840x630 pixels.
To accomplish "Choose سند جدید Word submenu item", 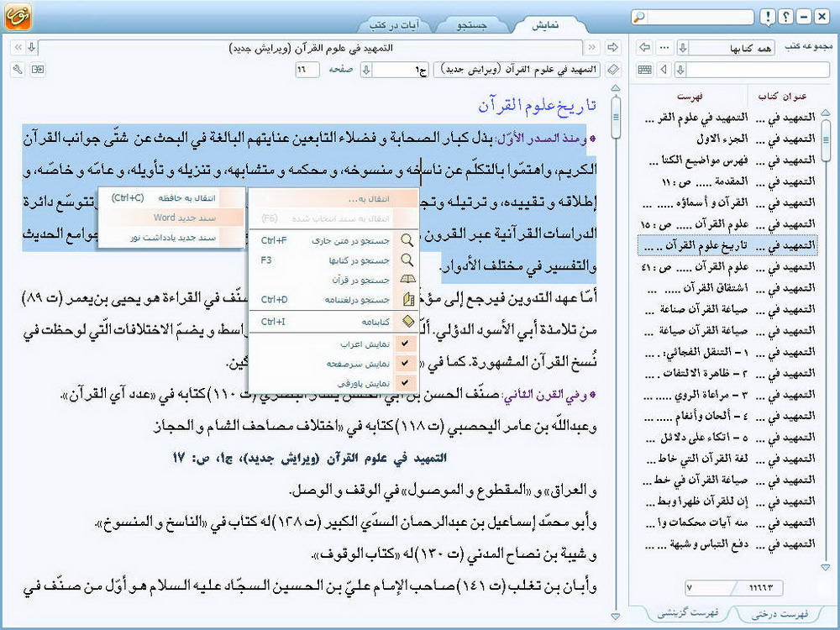I will (171, 218).
